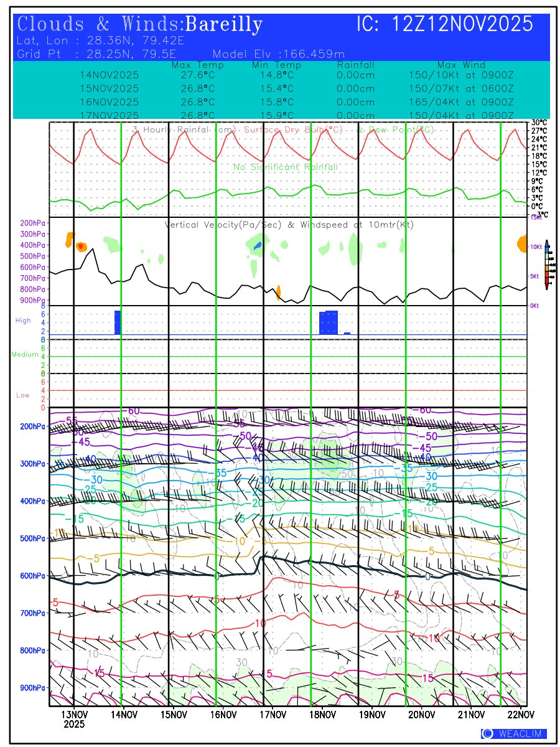Click the Medium cloud panel label
560x747 pixels.
25,355
